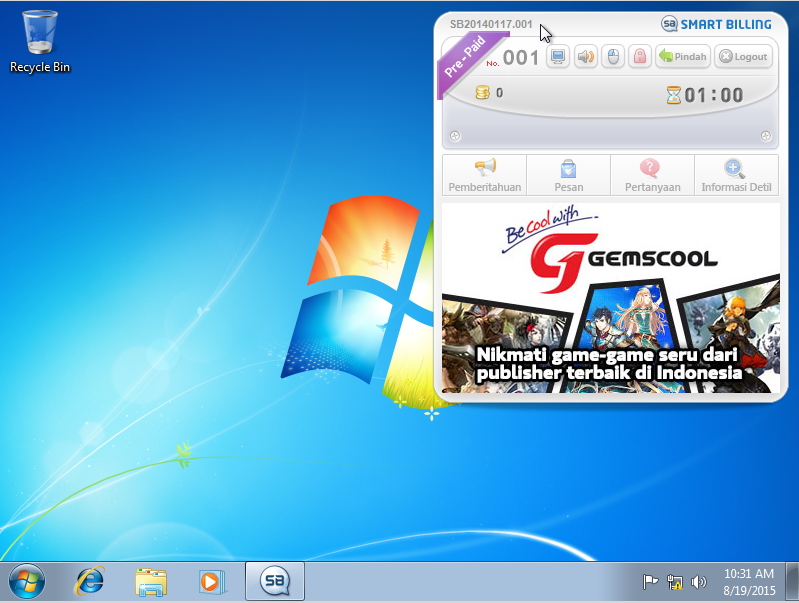799x603 pixels.
Task: Open the Pesan tab
Action: 569,175
